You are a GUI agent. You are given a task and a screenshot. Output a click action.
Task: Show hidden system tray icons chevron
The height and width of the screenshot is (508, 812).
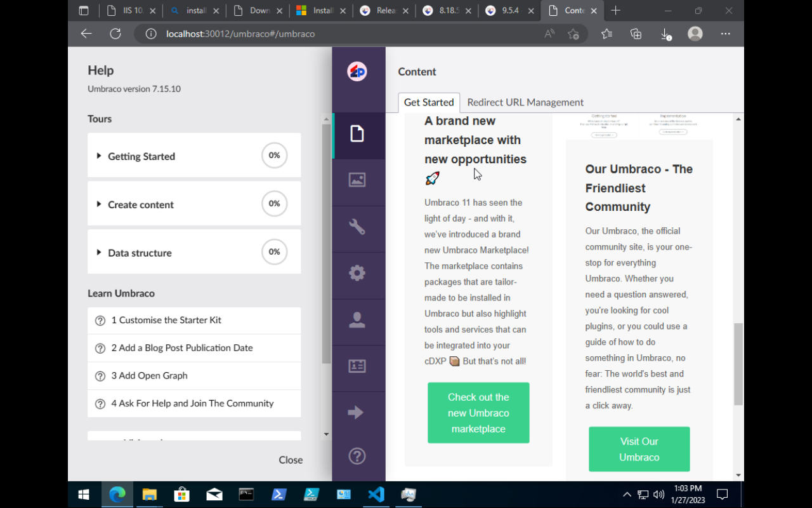click(627, 494)
